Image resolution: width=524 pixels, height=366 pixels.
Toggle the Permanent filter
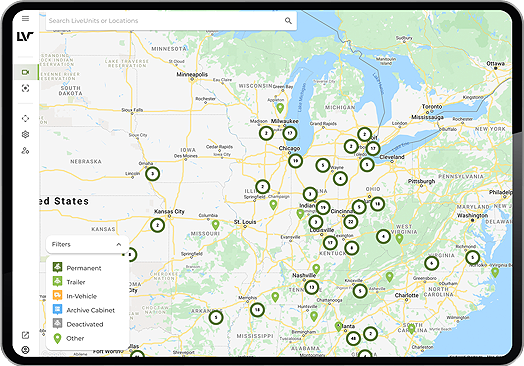coord(77,268)
